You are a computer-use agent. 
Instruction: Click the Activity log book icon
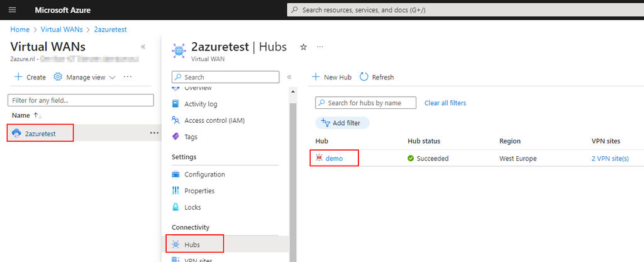pos(176,104)
